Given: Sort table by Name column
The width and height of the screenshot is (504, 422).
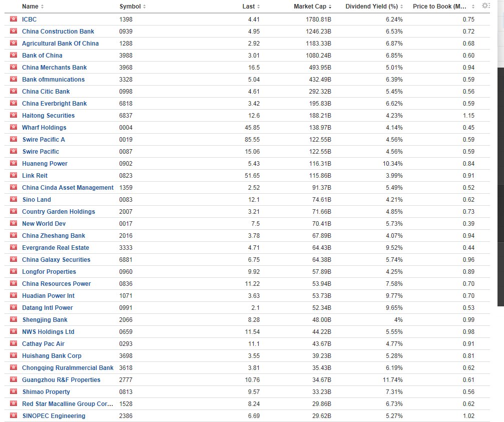Looking at the screenshot, I should 33,7.
